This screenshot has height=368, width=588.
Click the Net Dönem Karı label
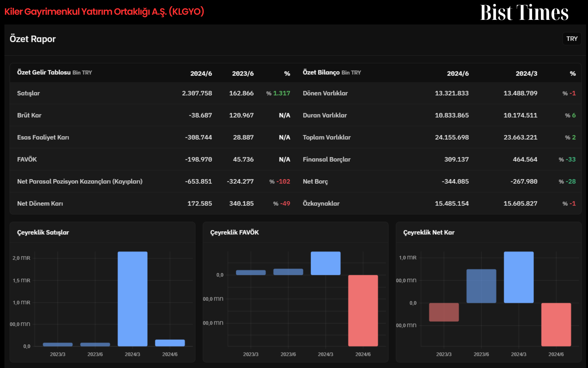pos(40,204)
